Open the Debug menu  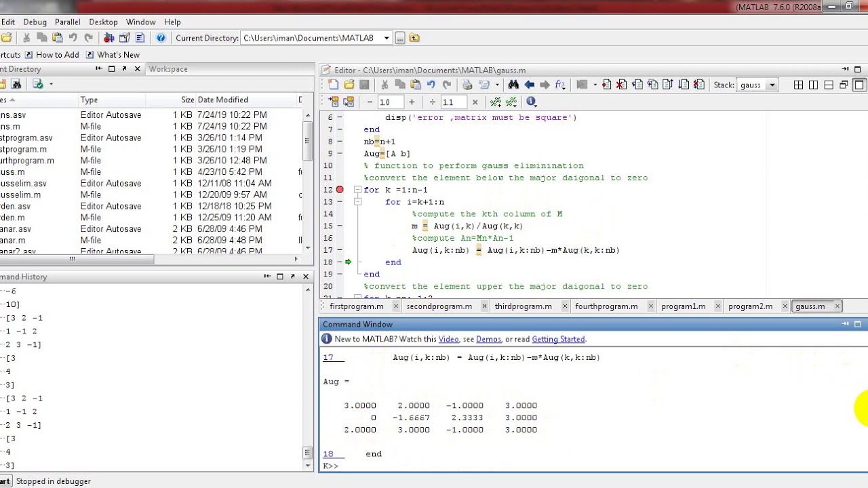click(x=35, y=22)
